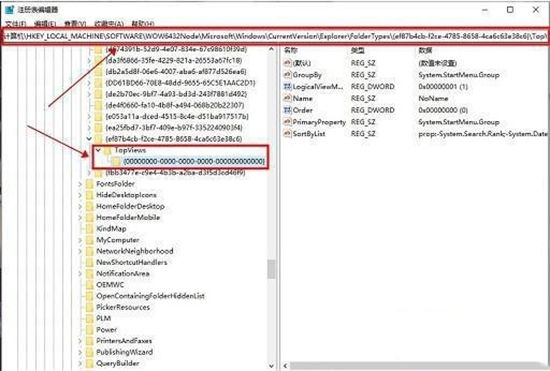Image resolution: width=550 pixels, height=371 pixels.
Task: Click the Name string value icon
Action: point(287,98)
